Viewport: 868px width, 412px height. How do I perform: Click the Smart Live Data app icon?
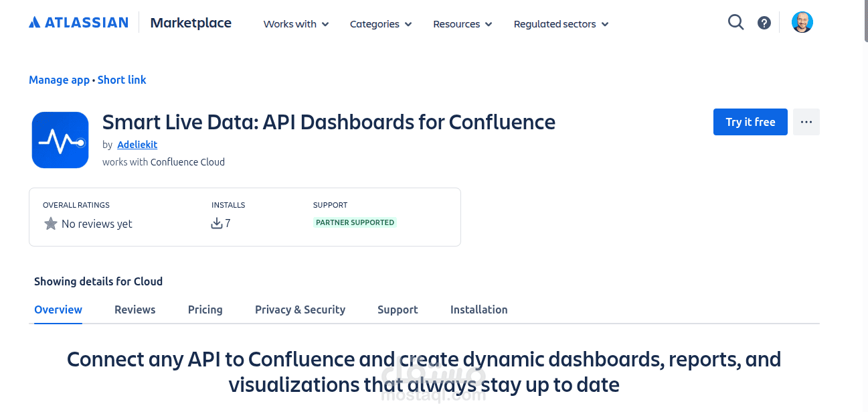point(60,140)
